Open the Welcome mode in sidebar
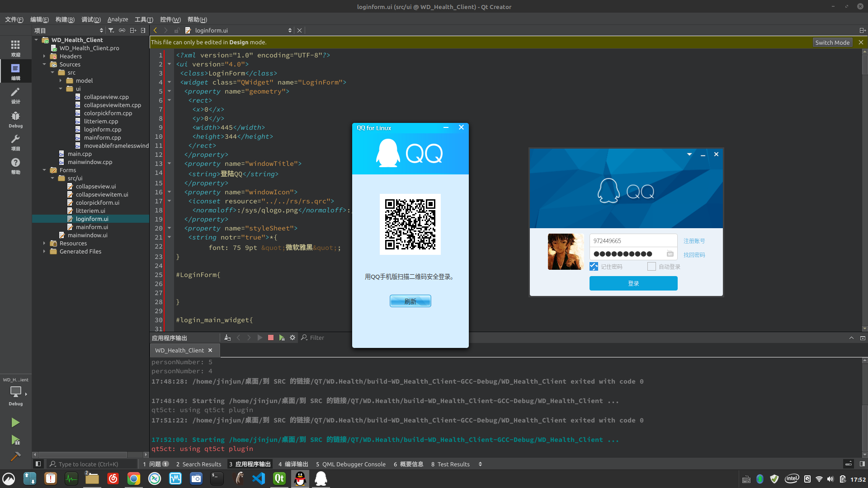Image resolution: width=868 pixels, height=488 pixels. 15,48
